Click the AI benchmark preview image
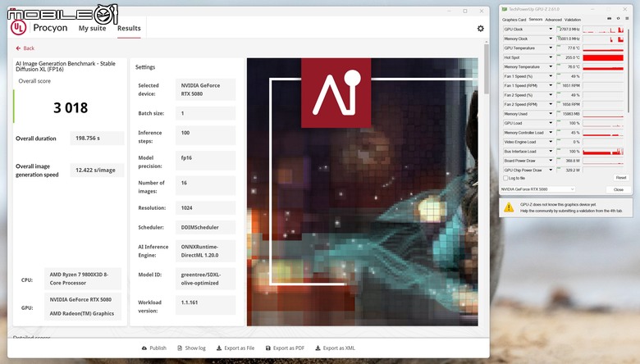This screenshot has width=640, height=364. (x=363, y=192)
